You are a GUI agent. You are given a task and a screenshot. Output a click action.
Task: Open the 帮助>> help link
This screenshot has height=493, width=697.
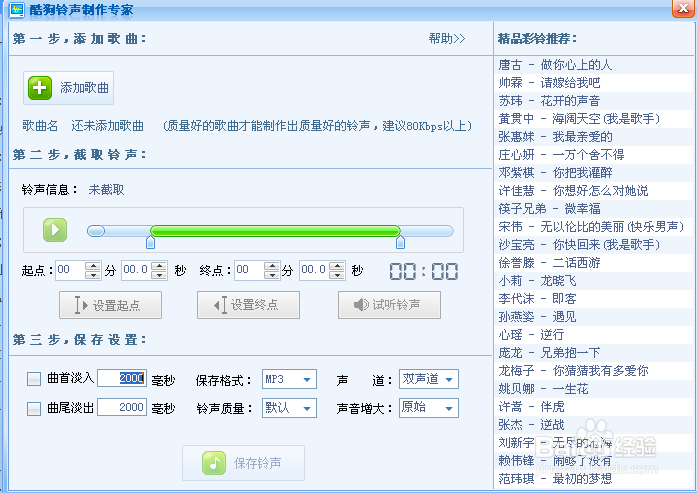point(447,39)
